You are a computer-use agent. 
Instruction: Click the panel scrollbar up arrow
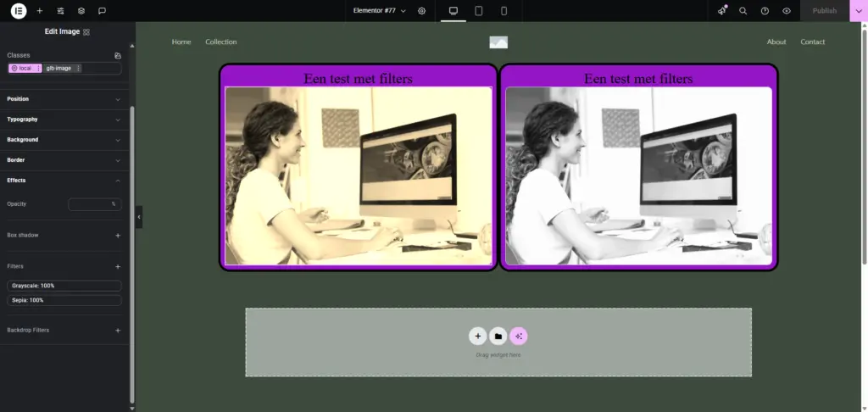[x=131, y=46]
